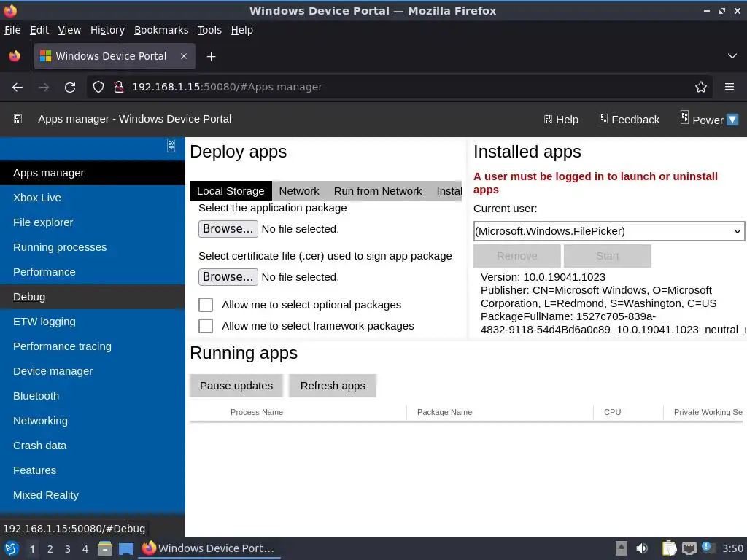
Task: Click the tracking protection shield icon
Action: 98,87
